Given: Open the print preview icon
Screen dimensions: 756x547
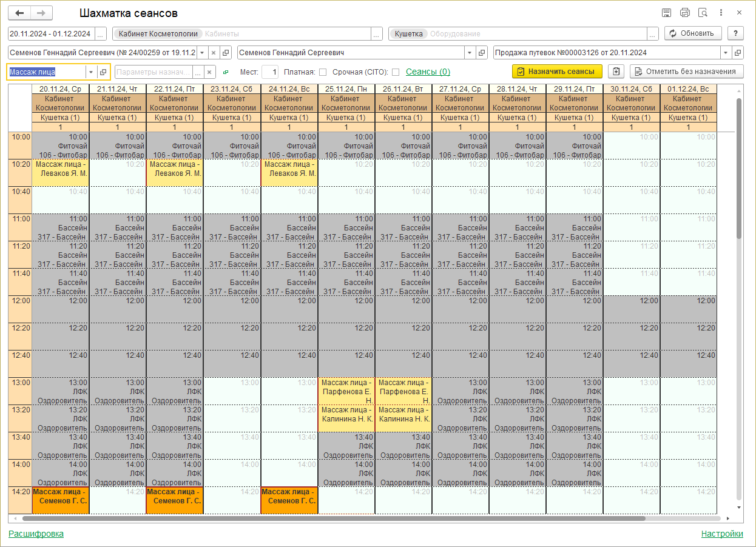Looking at the screenshot, I should point(703,13).
